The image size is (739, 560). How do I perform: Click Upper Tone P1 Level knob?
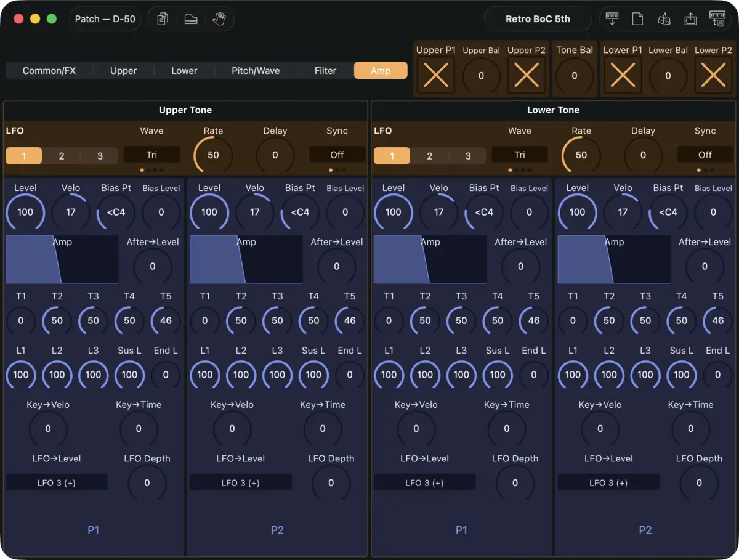(x=25, y=212)
